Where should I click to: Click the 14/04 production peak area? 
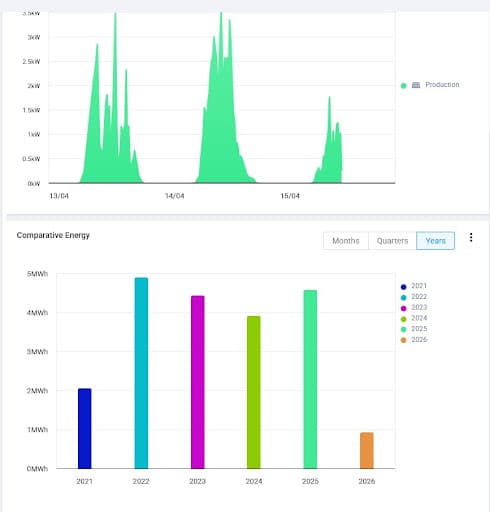(220, 133)
